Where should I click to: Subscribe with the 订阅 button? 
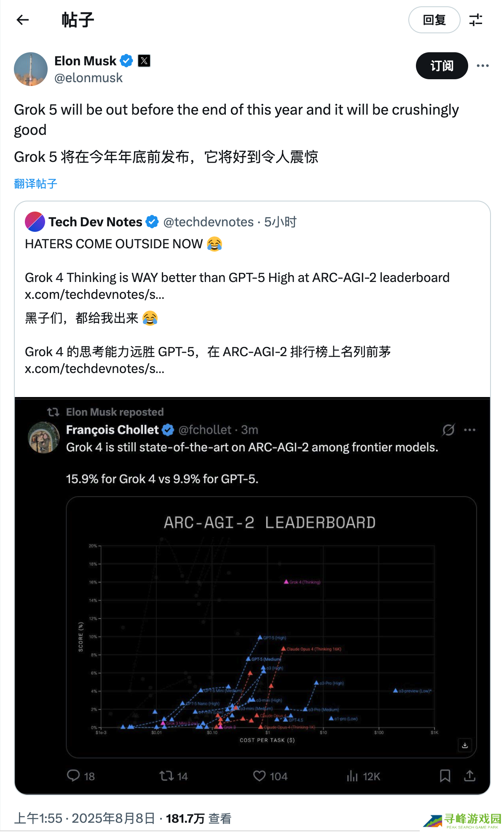click(x=442, y=66)
